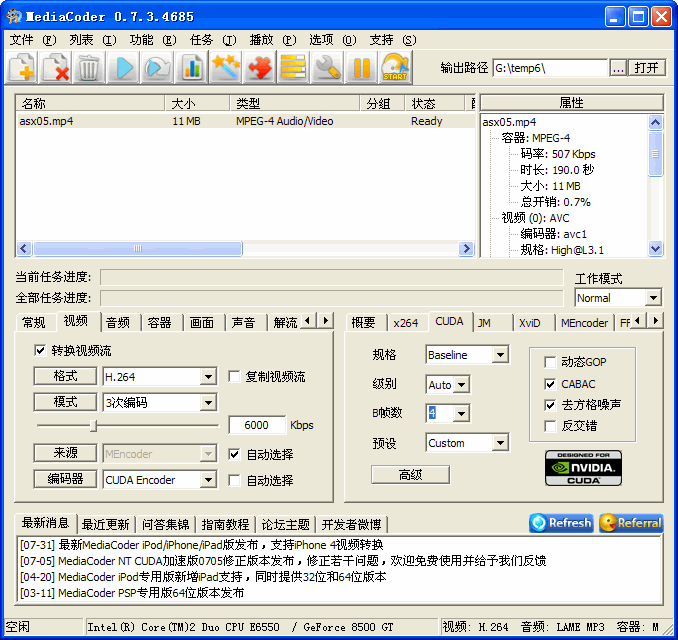Screen dimensions: 678x640
Task: Open the 级别 Auto dropdown
Action: [462, 384]
